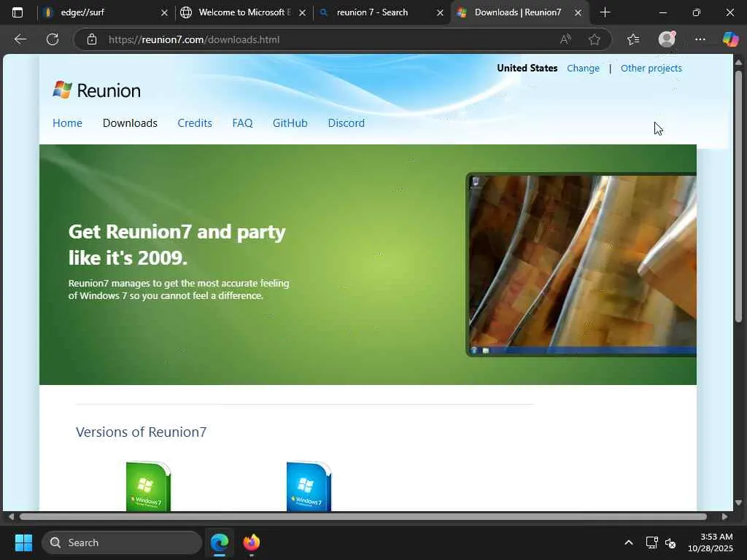
Task: Open a new tab with plus
Action: 605,12
